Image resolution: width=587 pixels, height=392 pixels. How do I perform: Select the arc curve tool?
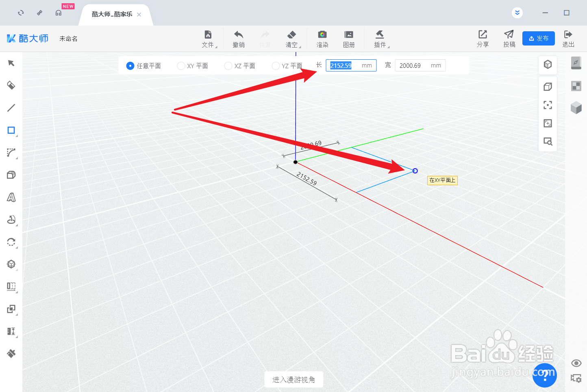[x=11, y=153]
